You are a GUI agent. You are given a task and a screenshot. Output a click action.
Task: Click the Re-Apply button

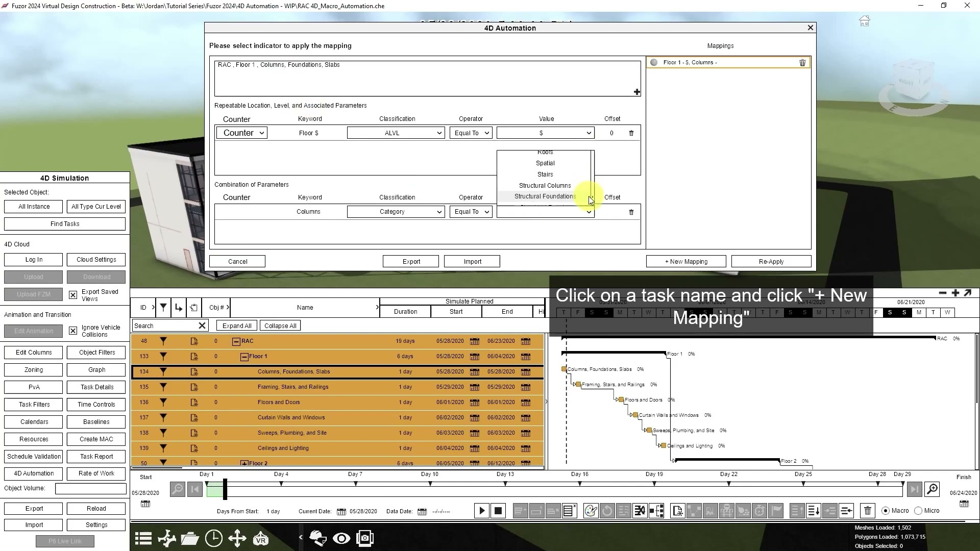point(771,262)
